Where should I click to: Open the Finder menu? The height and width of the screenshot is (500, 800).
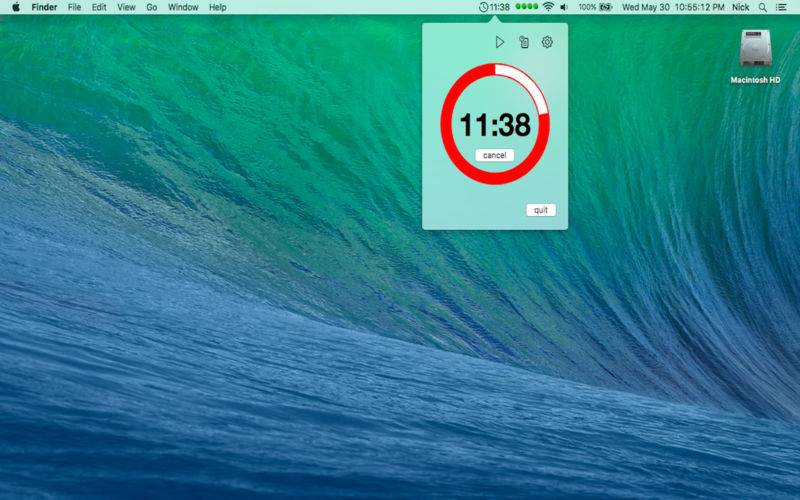[x=44, y=7]
